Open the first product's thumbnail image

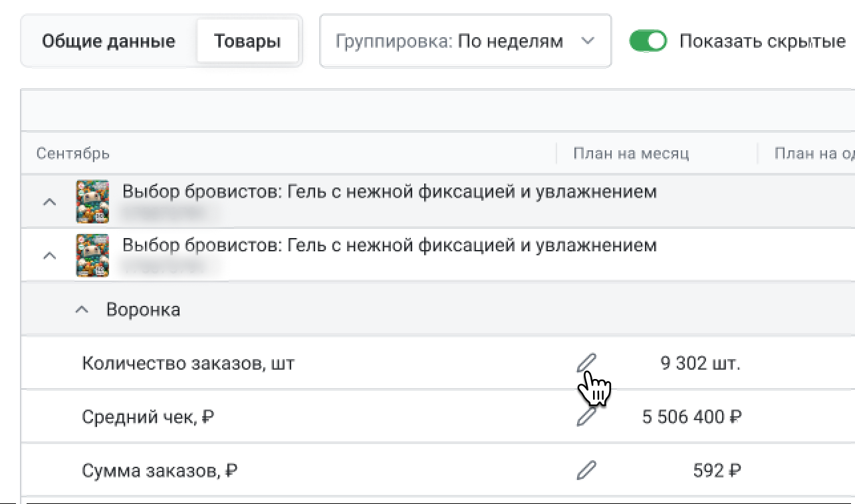click(x=92, y=201)
